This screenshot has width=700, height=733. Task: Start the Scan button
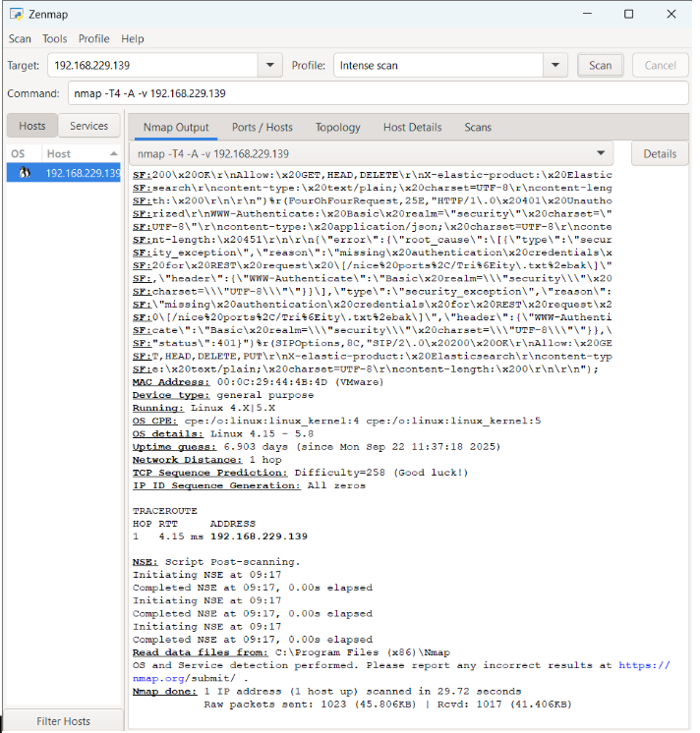[x=601, y=66]
